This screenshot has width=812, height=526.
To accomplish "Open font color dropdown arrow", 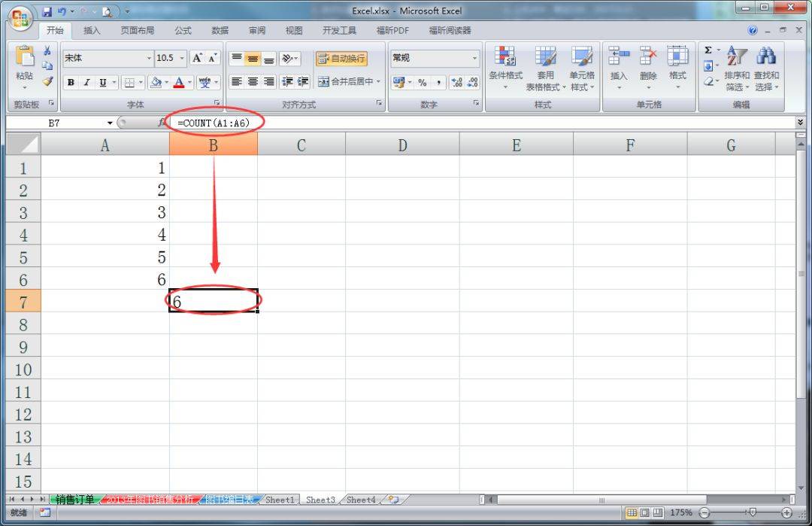I will [190, 82].
